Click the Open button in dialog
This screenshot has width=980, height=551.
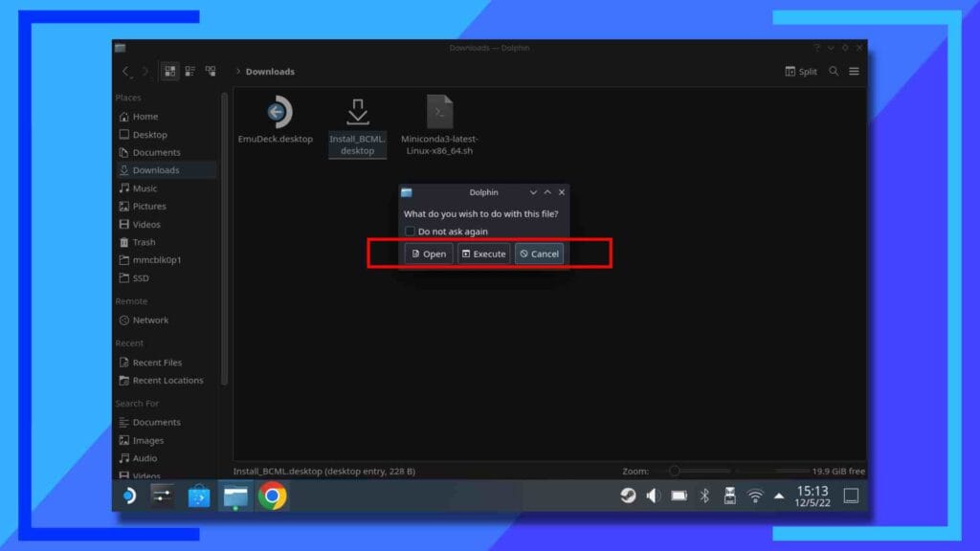coord(428,253)
